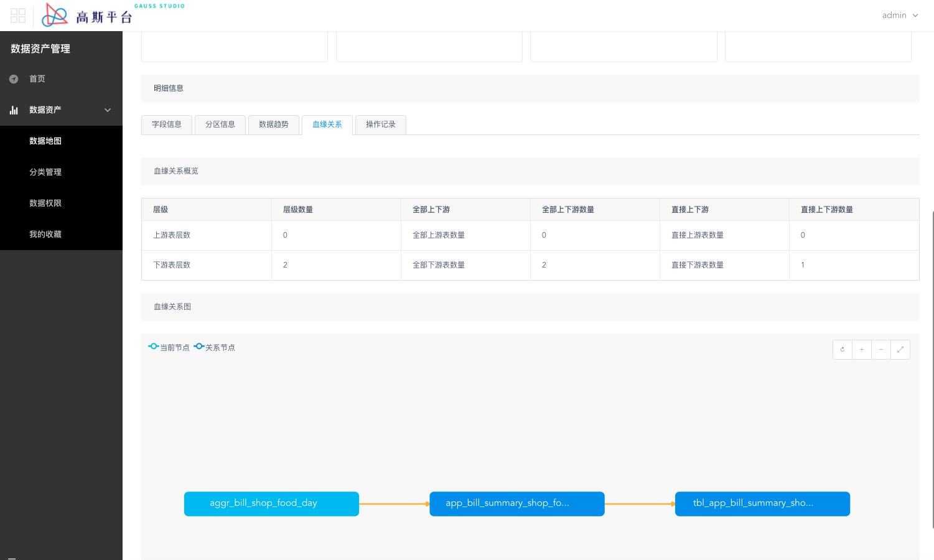Toggle 当前节点 legend marker

point(154,347)
